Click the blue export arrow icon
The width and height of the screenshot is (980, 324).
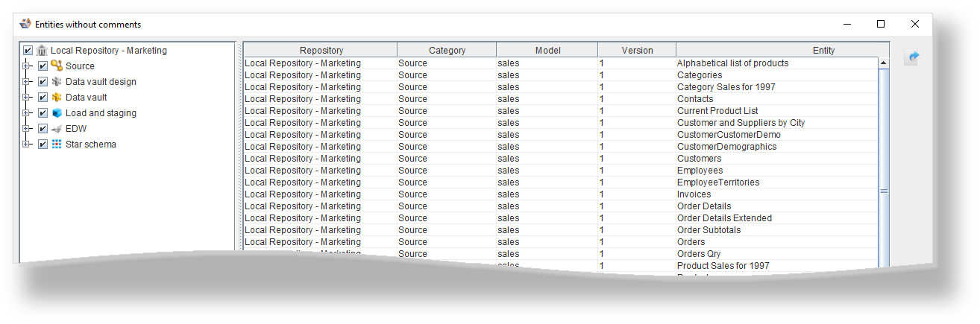pos(911,57)
